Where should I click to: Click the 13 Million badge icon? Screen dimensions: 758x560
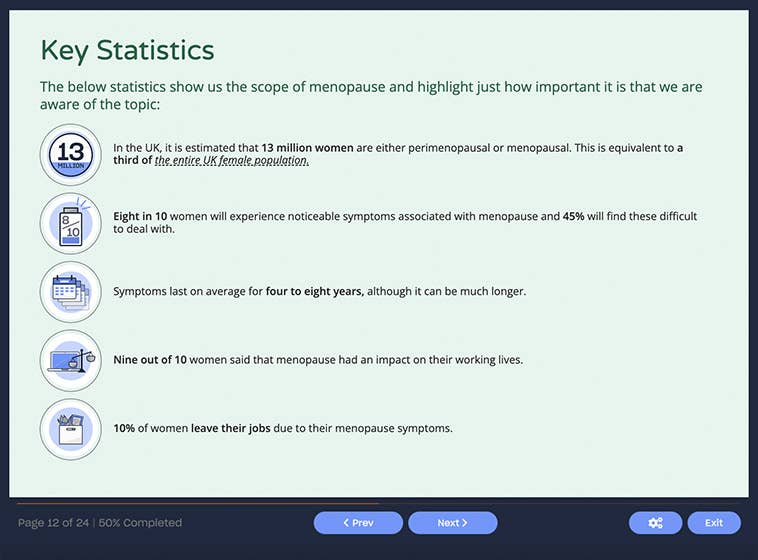[x=70, y=154]
